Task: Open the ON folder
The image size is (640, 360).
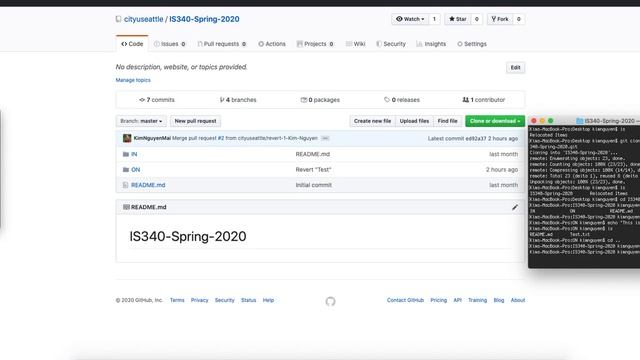Action: pyautogui.click(x=136, y=169)
